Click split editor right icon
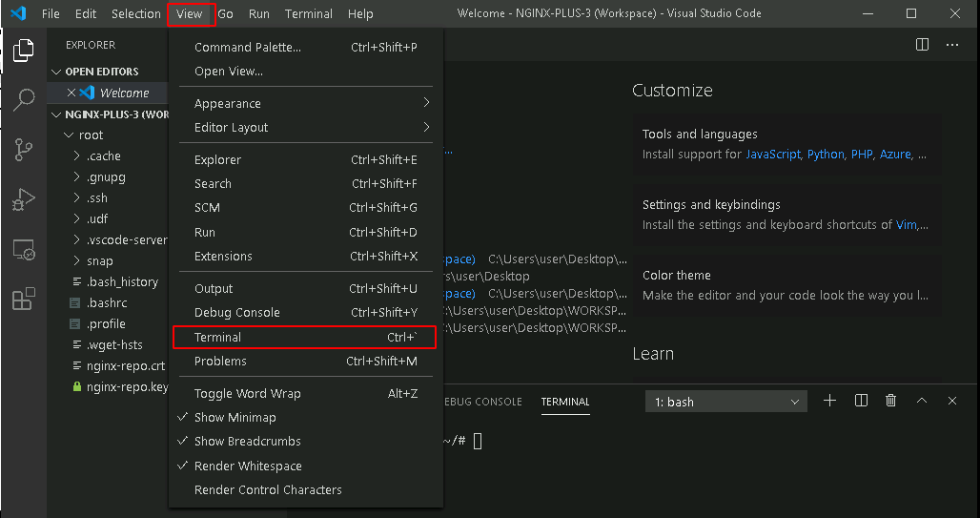Viewport: 980px width, 518px height. (x=922, y=45)
